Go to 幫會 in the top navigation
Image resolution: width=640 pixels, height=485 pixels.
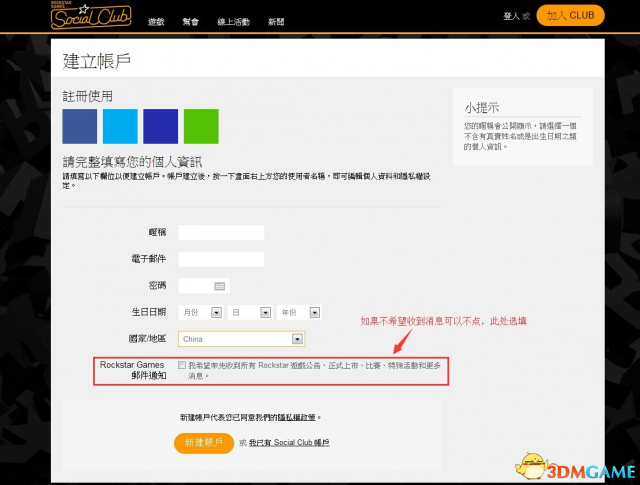[191, 21]
